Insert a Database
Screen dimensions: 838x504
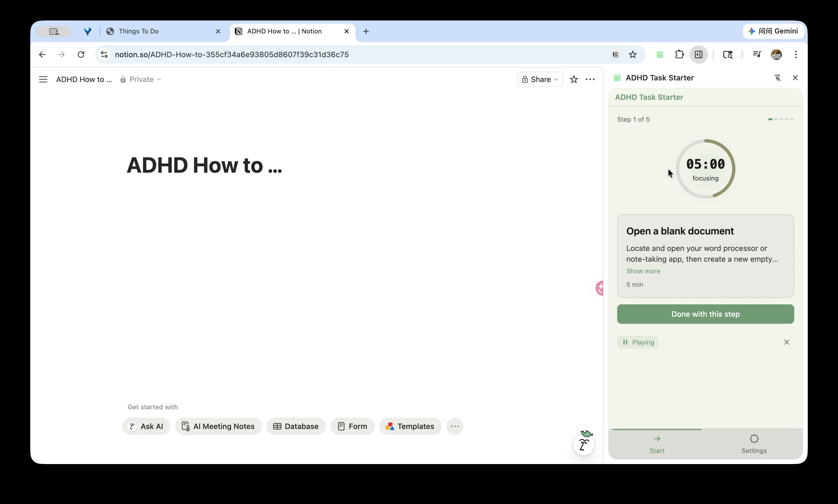(x=296, y=426)
